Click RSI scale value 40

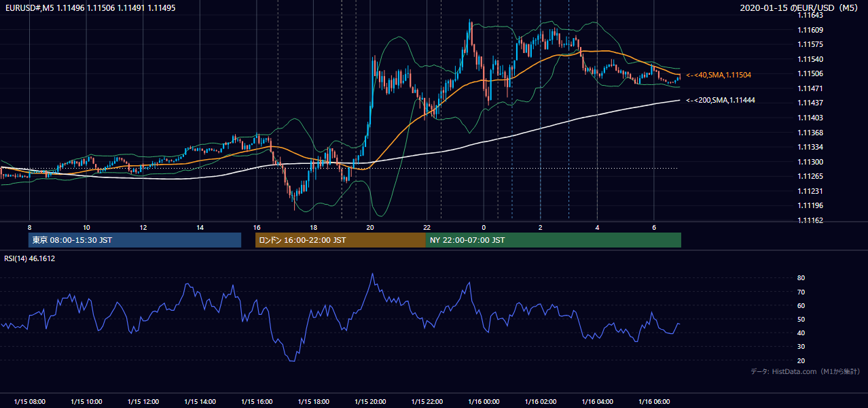pyautogui.click(x=801, y=333)
